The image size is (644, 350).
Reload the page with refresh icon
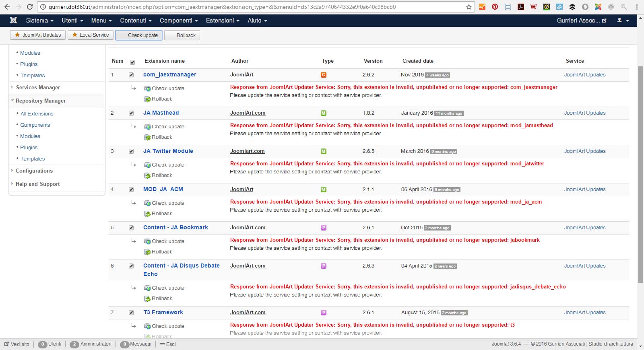pyautogui.click(x=30, y=7)
